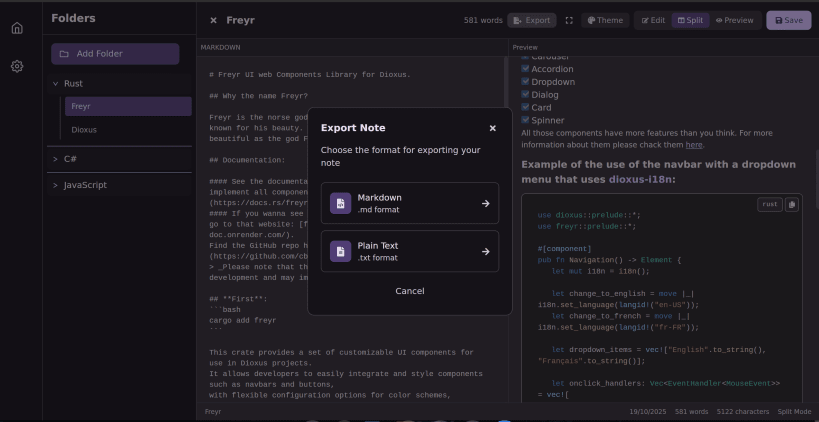The width and height of the screenshot is (819, 422).
Task: Expand the C# folder
Action: pyautogui.click(x=55, y=158)
